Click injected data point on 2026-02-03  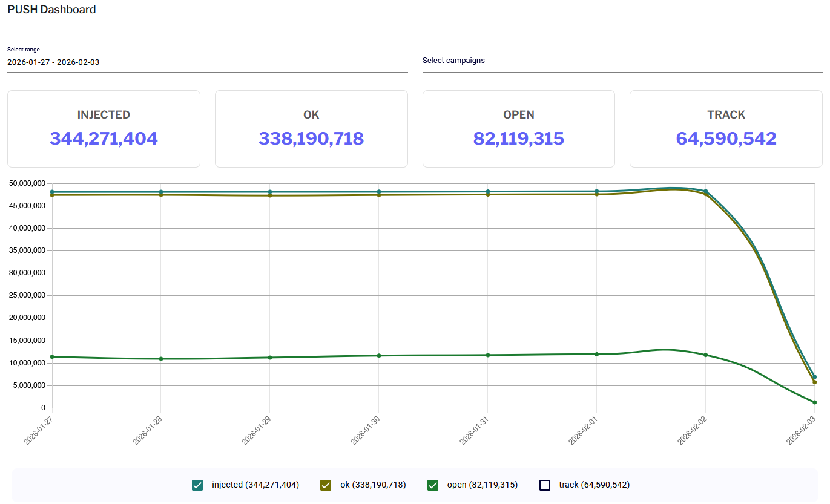click(x=814, y=377)
